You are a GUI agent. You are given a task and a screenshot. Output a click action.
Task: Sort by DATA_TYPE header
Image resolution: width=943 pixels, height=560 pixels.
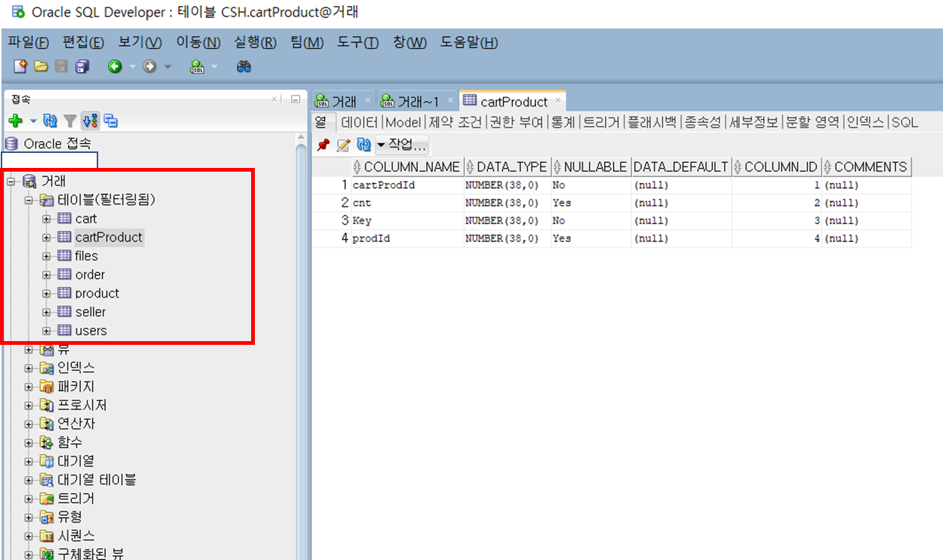tap(506, 167)
